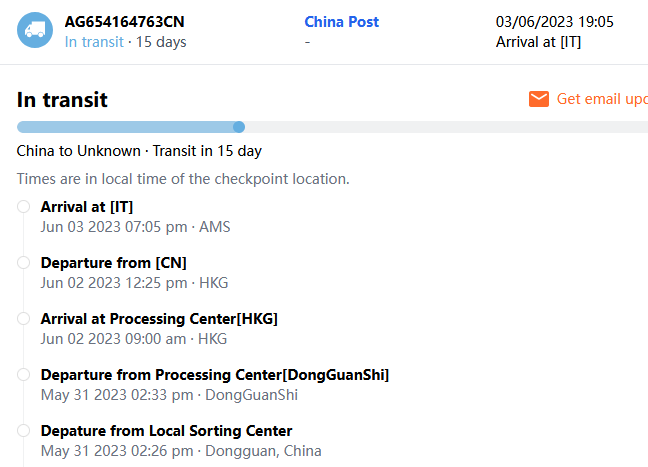The height and width of the screenshot is (467, 648).
Task: Click the Departure from DongGuanShi checkpoint marker
Action: click(x=23, y=375)
